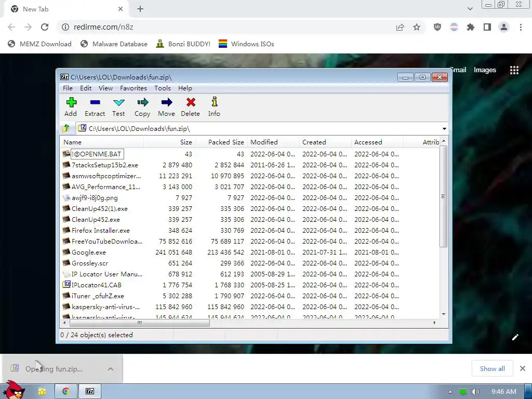
Task: Open the Edit menu
Action: tap(86, 88)
